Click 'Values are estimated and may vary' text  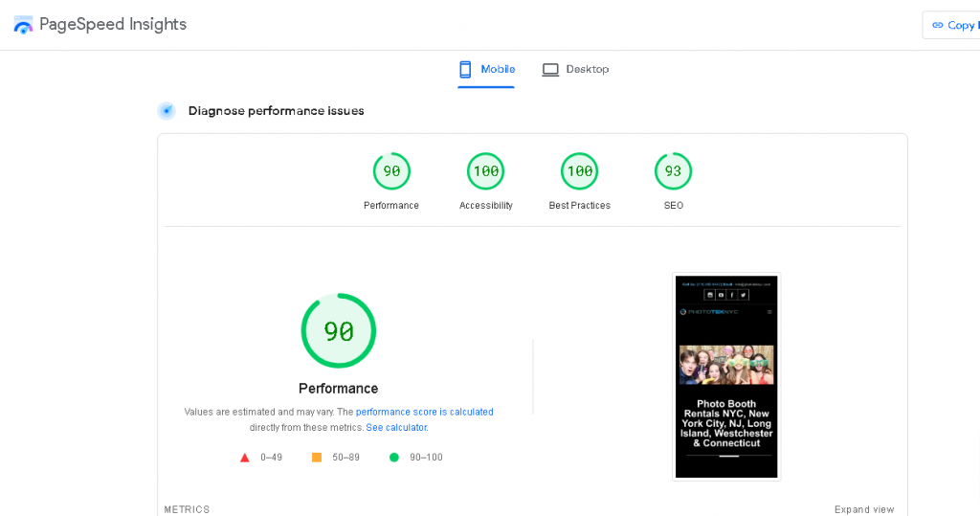[259, 412]
